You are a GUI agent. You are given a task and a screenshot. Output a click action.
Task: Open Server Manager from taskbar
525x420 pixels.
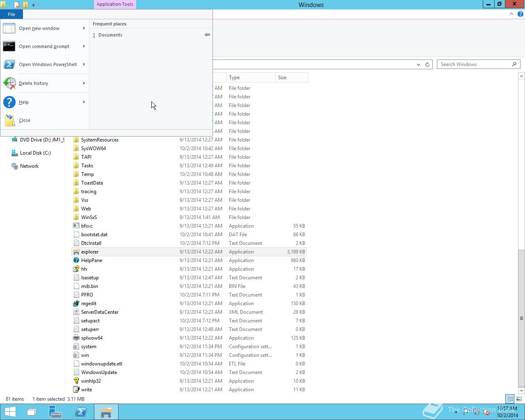[x=55, y=412]
